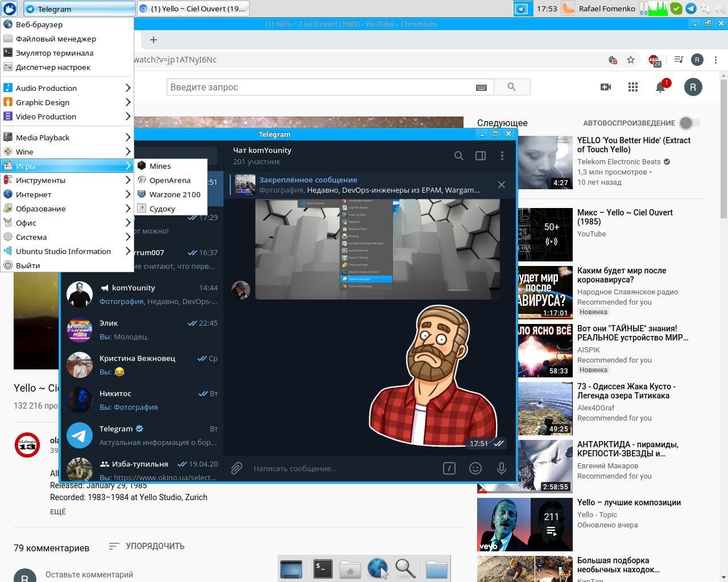
Task: Open Telegram chat three-dot menu
Action: tap(502, 156)
